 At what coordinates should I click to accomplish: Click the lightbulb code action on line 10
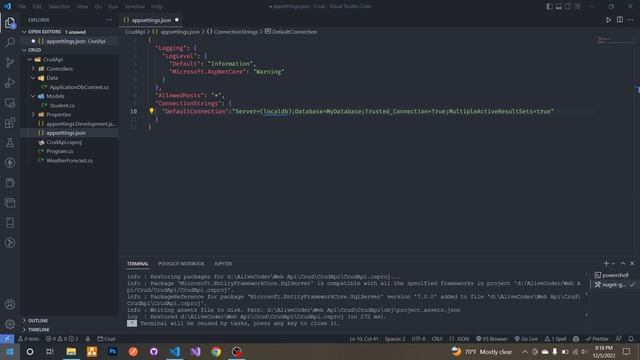pyautogui.click(x=151, y=111)
